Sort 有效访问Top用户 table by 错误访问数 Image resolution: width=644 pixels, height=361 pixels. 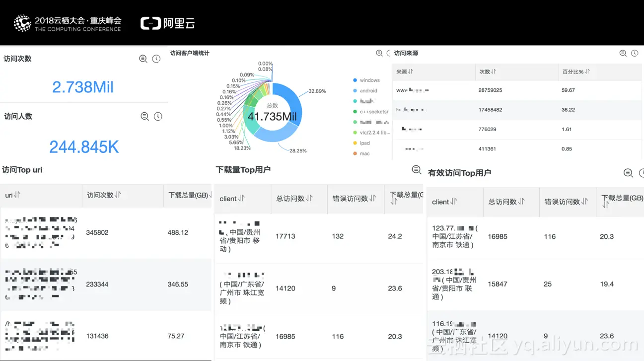(584, 202)
